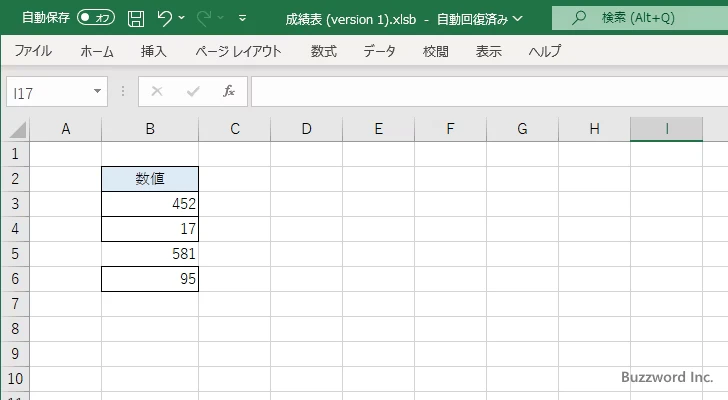Screen dimensions: 728x400
Task: Select row 3 header
Action: (15, 204)
